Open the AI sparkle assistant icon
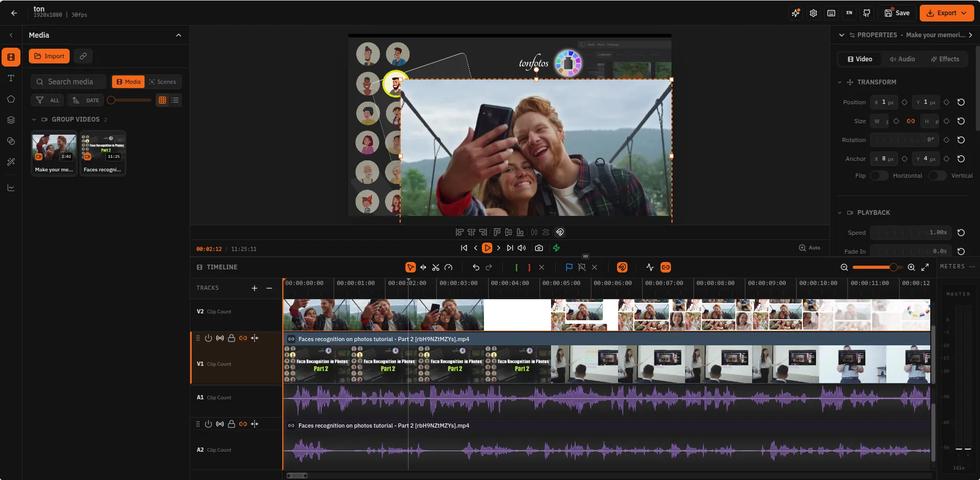The height and width of the screenshot is (480, 980). (x=796, y=13)
